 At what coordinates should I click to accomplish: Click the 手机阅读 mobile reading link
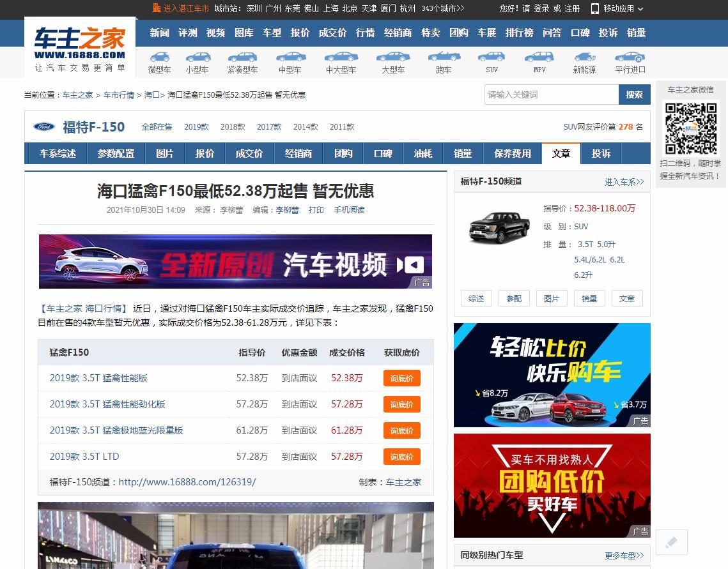[349, 209]
